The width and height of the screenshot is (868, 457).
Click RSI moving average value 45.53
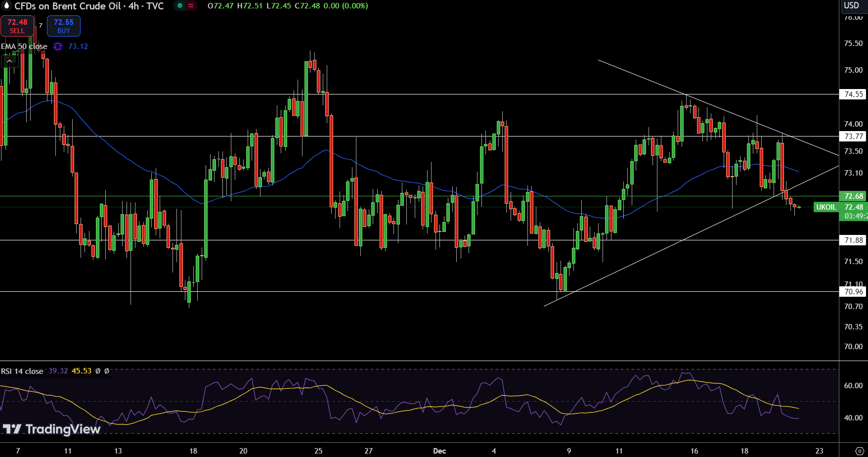pyautogui.click(x=82, y=371)
